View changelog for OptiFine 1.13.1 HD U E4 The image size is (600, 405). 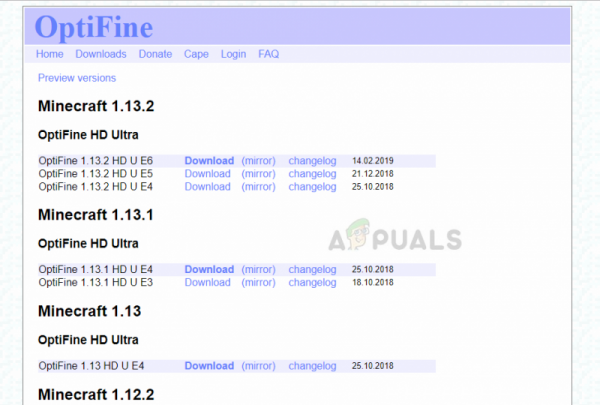[x=312, y=269]
